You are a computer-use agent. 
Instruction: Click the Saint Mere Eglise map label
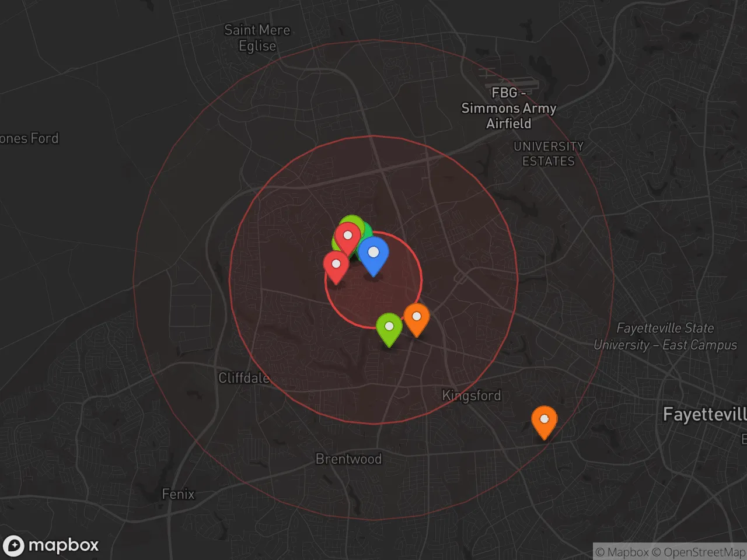(257, 38)
